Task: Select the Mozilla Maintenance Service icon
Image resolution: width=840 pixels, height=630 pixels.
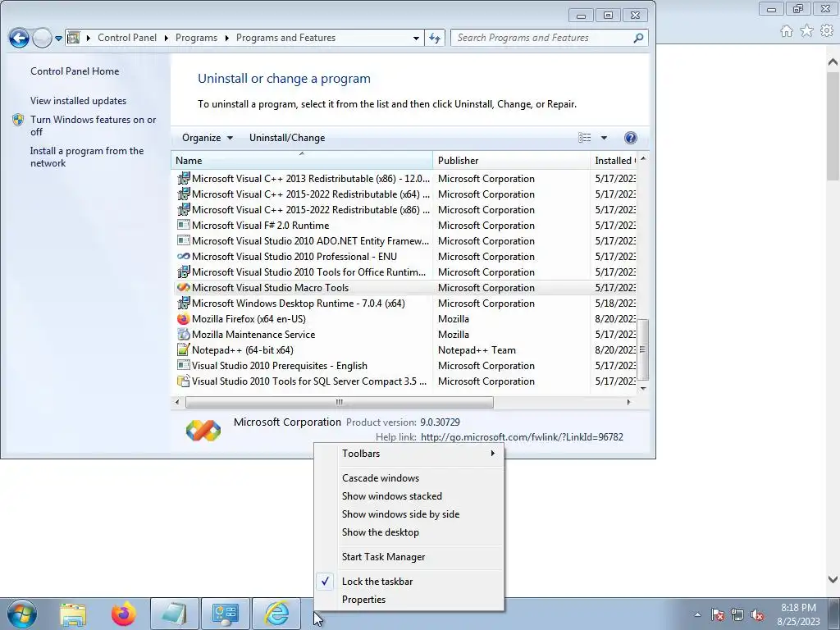Action: pyautogui.click(x=183, y=335)
